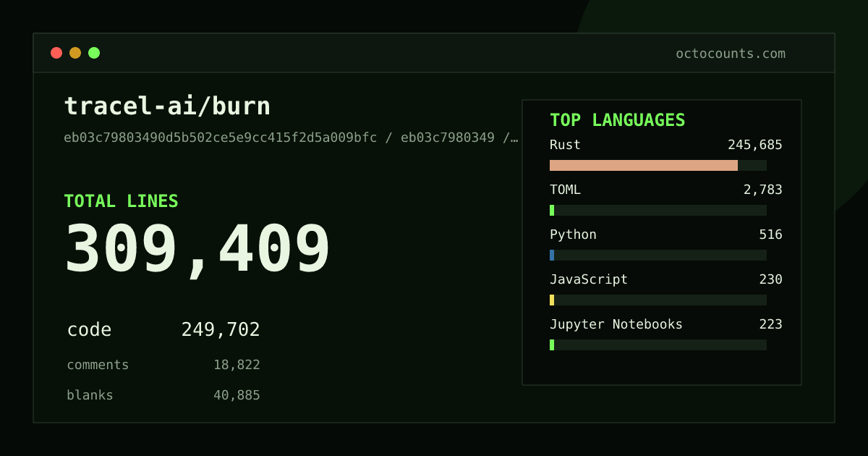The width and height of the screenshot is (868, 456).
Task: Click the yellow window dot
Action: pos(75,53)
